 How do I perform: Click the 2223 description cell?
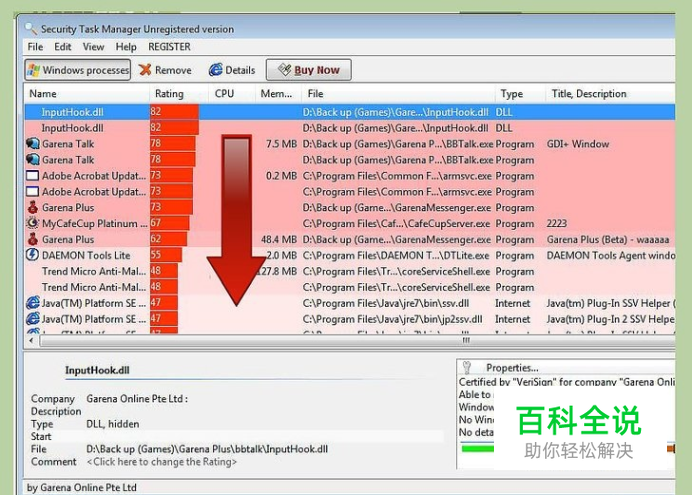pos(557,223)
